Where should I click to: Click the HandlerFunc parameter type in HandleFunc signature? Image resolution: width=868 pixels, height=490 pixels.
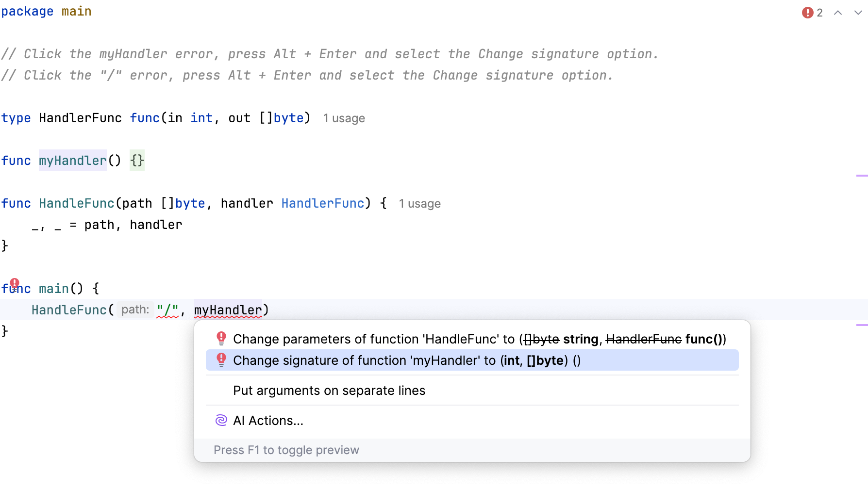coord(323,203)
